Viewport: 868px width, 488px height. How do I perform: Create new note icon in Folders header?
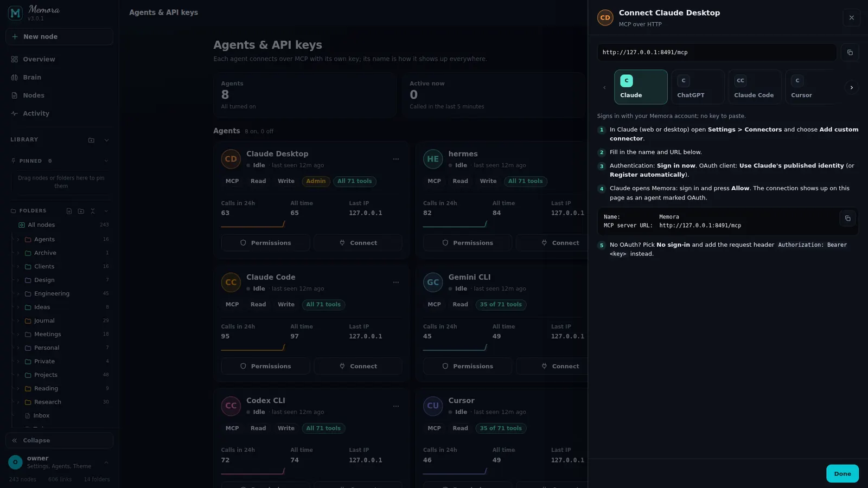pyautogui.click(x=69, y=211)
